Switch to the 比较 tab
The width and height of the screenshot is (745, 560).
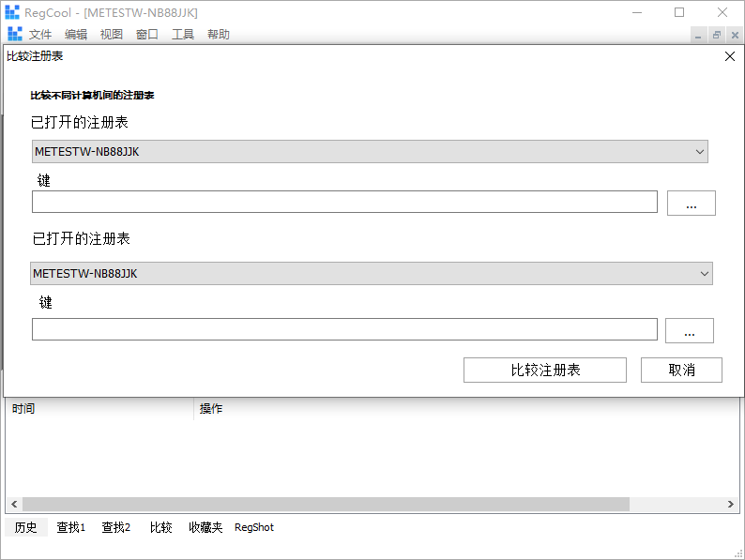tap(161, 527)
